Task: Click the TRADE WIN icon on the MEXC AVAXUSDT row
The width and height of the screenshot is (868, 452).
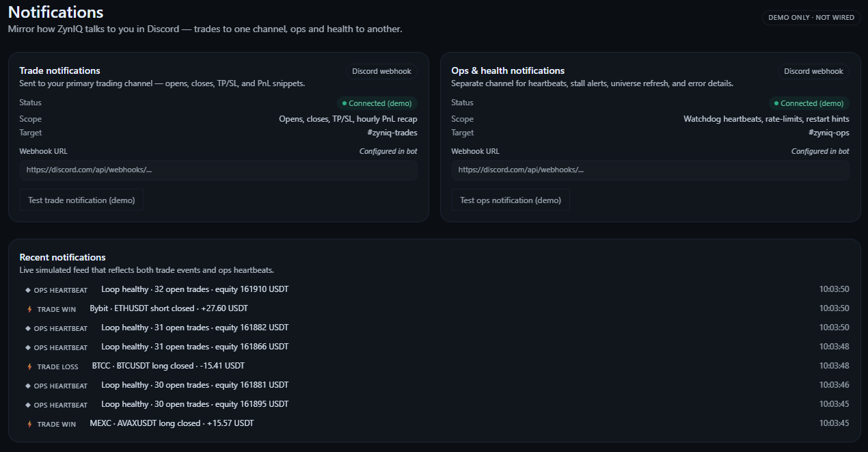Action: (29, 423)
